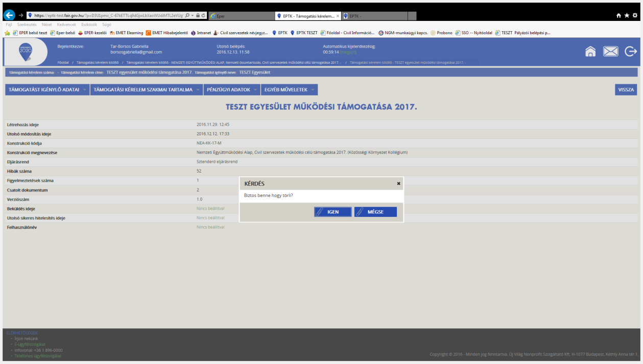Click the address bar URL field
643x364 pixels.
[107, 15]
